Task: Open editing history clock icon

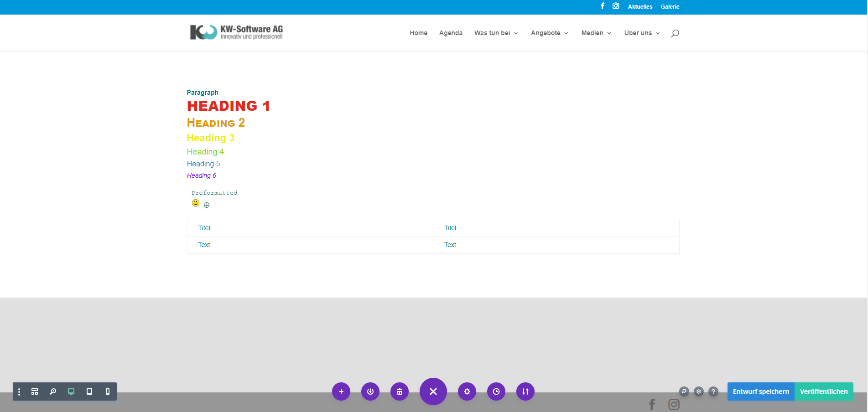Action: tap(496, 391)
